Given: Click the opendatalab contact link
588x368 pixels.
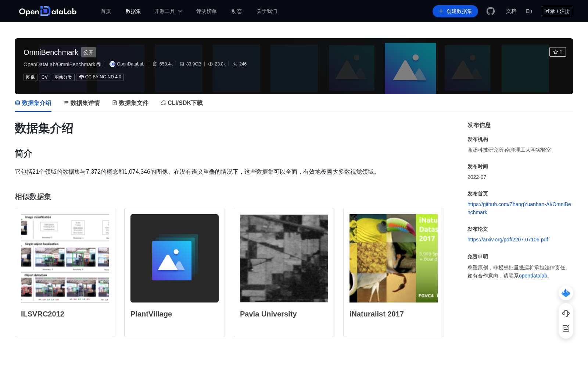Looking at the screenshot, I should (x=533, y=276).
